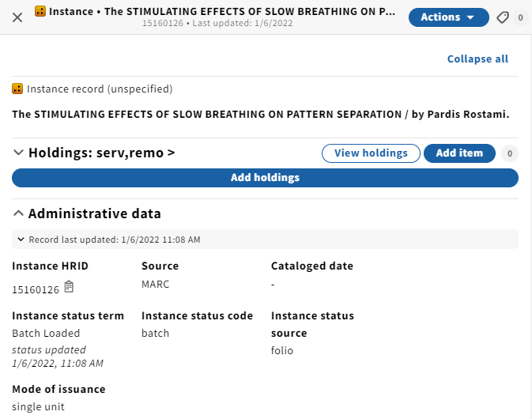
Task: Click the tag count badge showing 0
Action: click(520, 17)
